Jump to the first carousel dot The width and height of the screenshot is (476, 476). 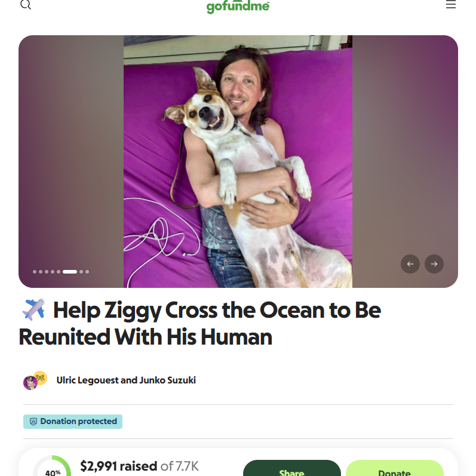35,272
